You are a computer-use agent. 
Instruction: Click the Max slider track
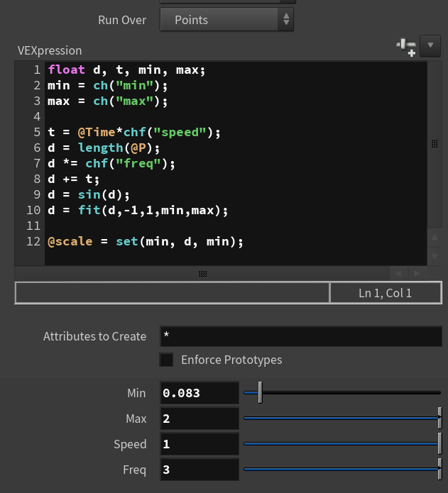pyautogui.click(x=341, y=419)
